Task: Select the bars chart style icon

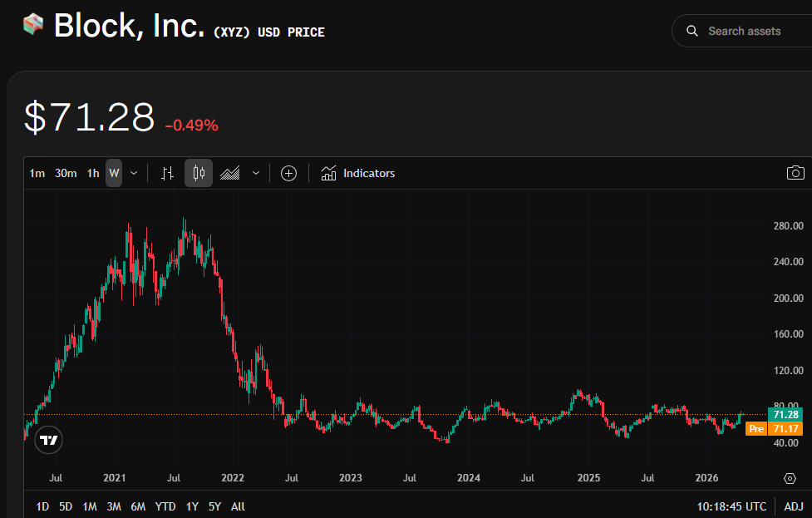Action: tap(167, 173)
